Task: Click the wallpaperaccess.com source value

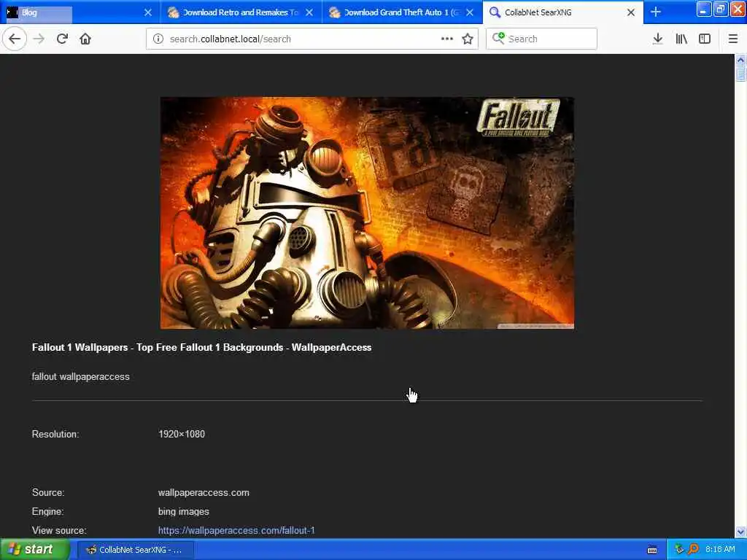Action: (204, 492)
